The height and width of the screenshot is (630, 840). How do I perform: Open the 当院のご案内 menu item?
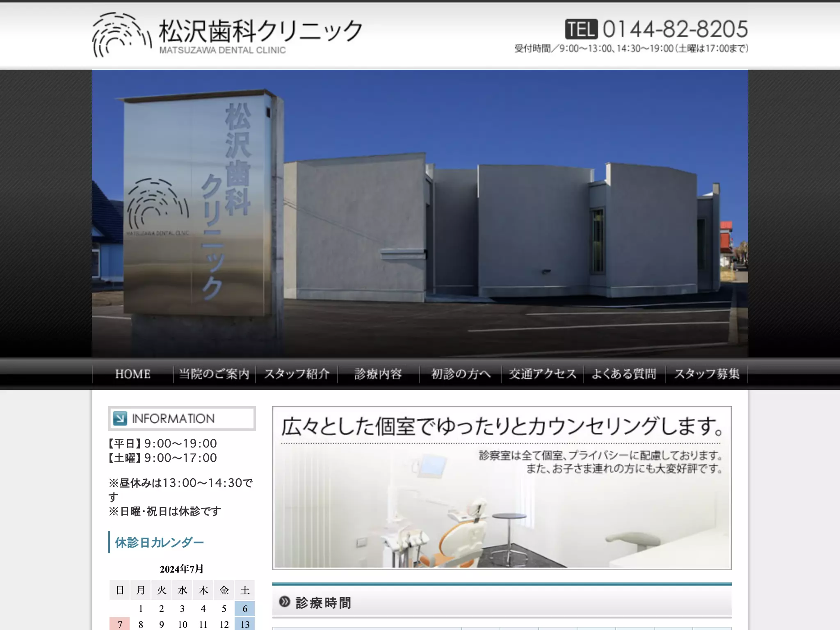pyautogui.click(x=215, y=374)
